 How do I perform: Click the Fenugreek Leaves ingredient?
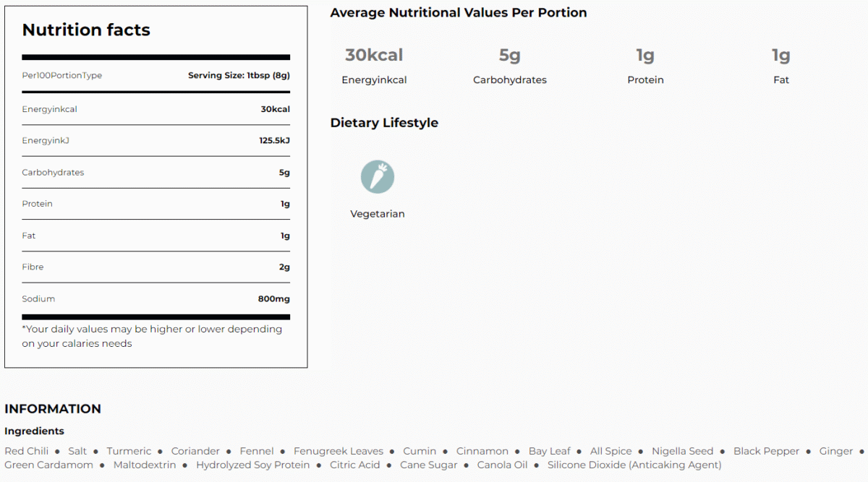pyautogui.click(x=339, y=451)
